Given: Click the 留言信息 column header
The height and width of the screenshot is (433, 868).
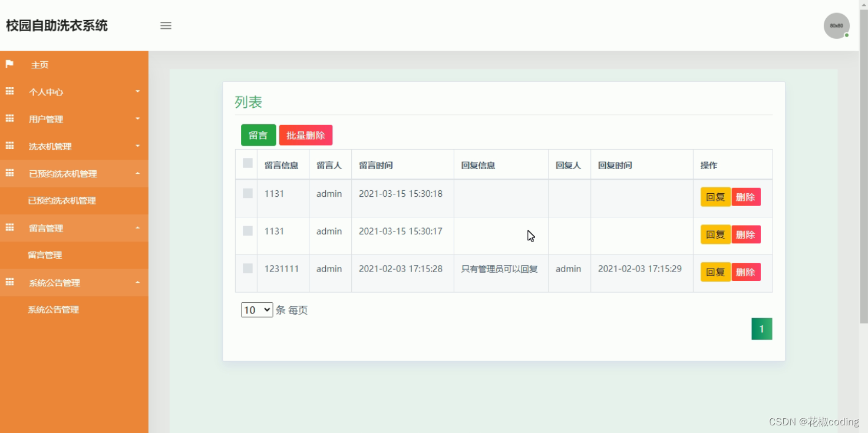Looking at the screenshot, I should (282, 166).
